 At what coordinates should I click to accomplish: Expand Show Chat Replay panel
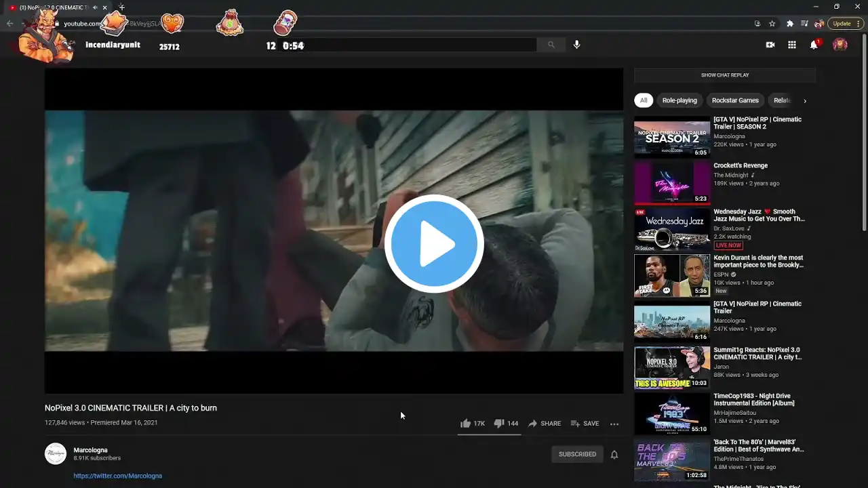coord(724,75)
